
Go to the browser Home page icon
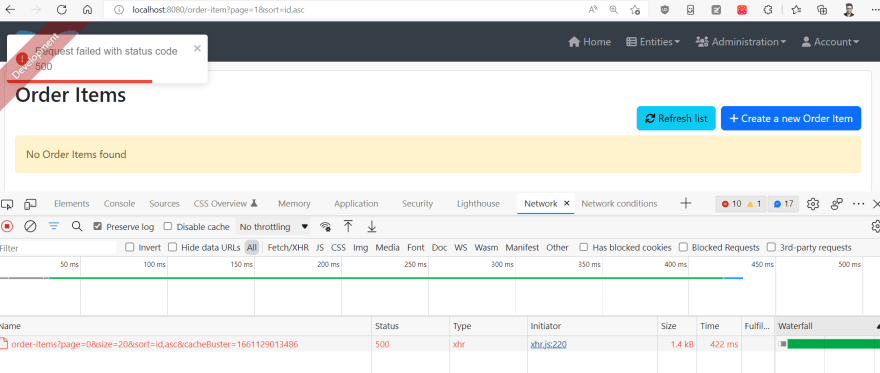click(87, 10)
